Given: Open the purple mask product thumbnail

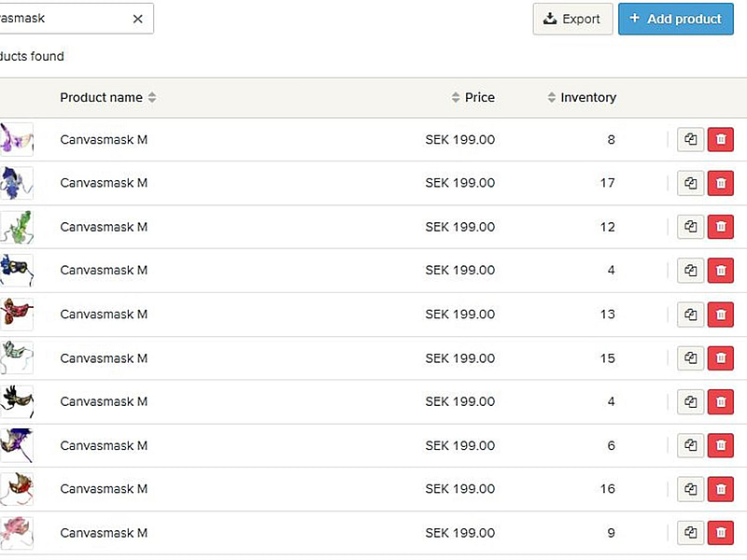Looking at the screenshot, I should [17, 140].
